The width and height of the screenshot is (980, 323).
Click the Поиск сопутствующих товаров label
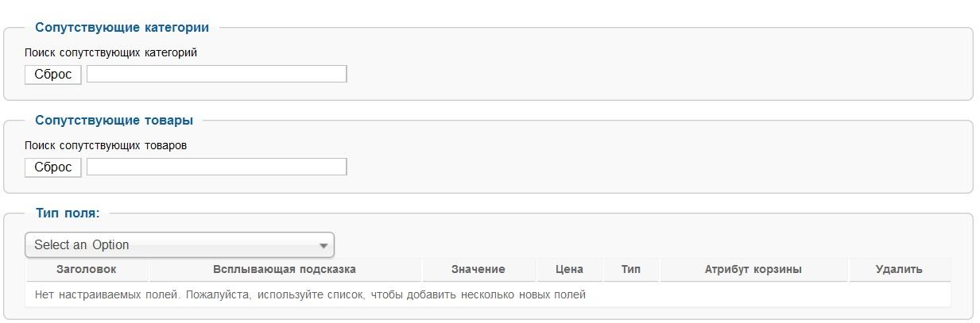(106, 146)
